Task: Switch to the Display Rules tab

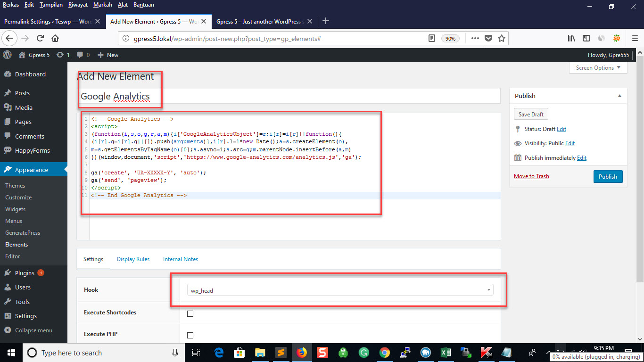Action: click(x=133, y=259)
